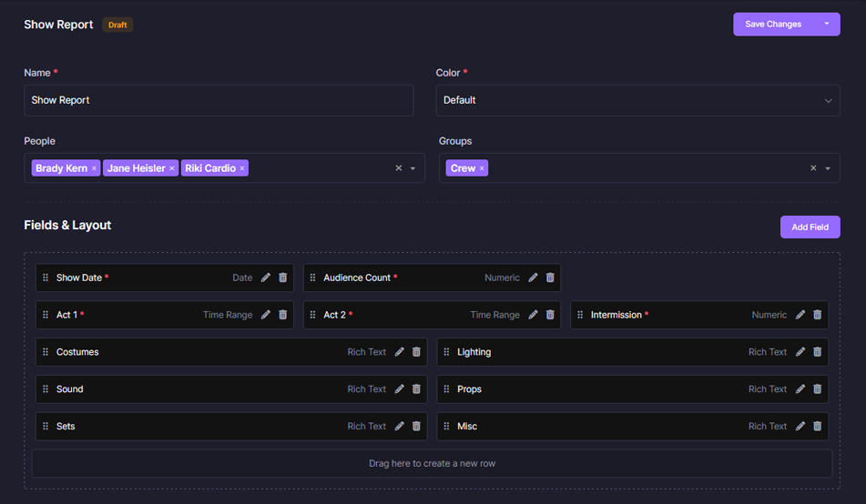Click the Save Changes button
The height and width of the screenshot is (504, 866).
pyautogui.click(x=773, y=25)
